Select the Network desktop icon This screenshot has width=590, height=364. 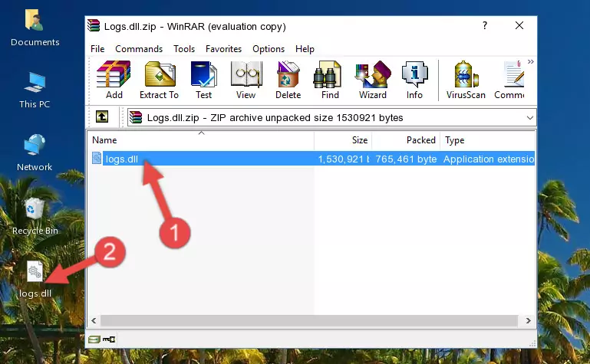coord(35,152)
